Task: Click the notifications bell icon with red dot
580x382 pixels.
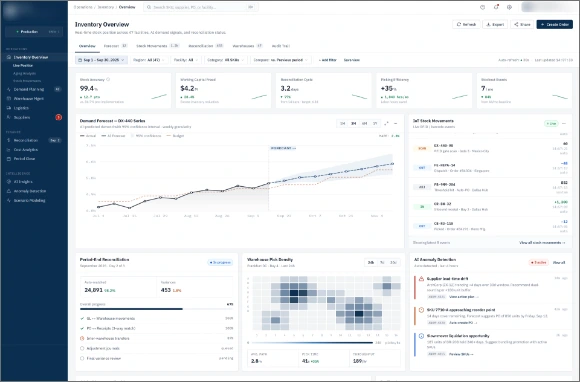Action: [496, 7]
